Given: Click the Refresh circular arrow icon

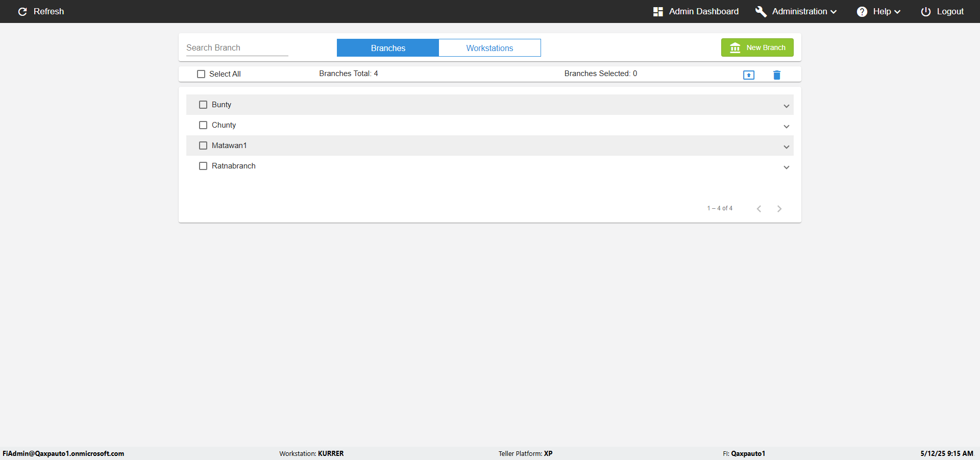Looking at the screenshot, I should pyautogui.click(x=22, y=11).
